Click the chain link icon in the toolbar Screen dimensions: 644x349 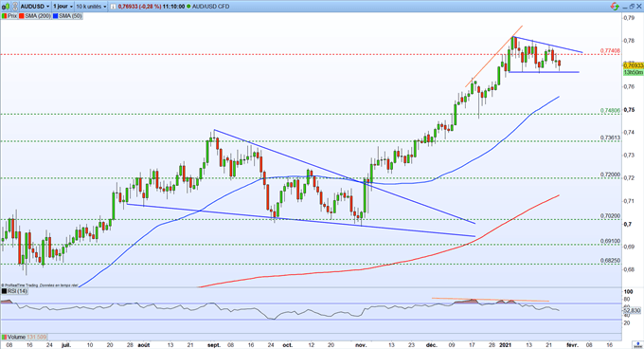[15, 7]
